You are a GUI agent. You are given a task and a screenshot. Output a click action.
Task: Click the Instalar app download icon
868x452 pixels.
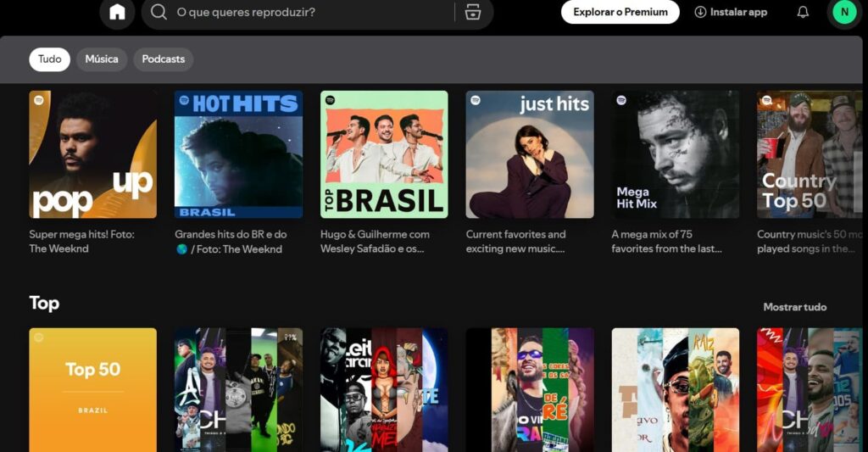tap(700, 12)
